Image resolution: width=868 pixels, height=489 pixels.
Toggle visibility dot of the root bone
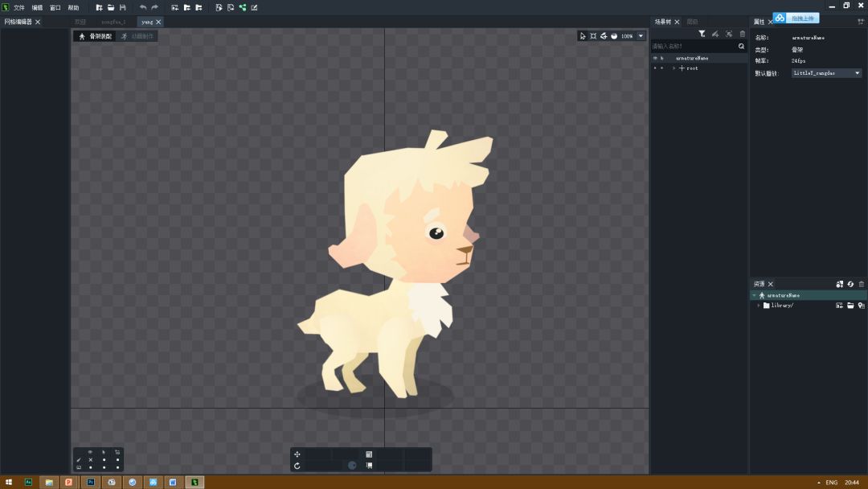(x=655, y=68)
